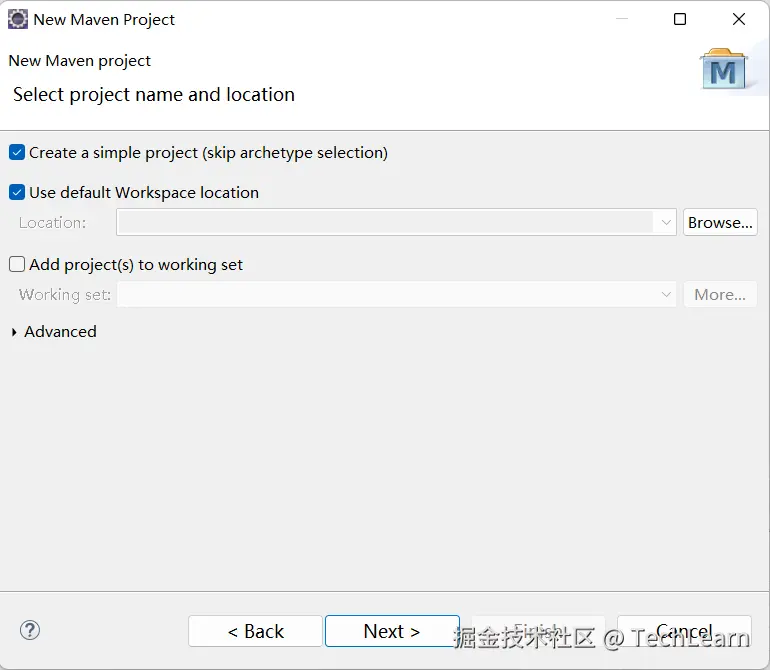Viewport: 770px width, 670px height.
Task: Open the Working set dropdown arrow
Action: pos(666,294)
